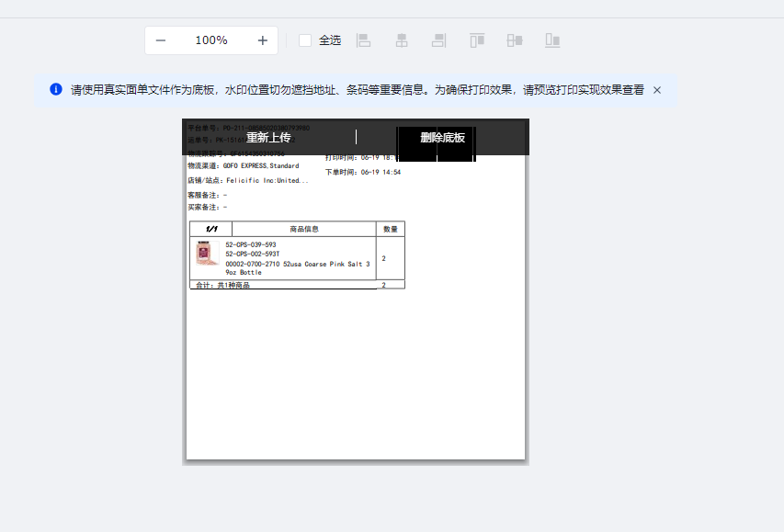The height and width of the screenshot is (532, 784).
Task: Click the 100% zoom value field
Action: [211, 40]
